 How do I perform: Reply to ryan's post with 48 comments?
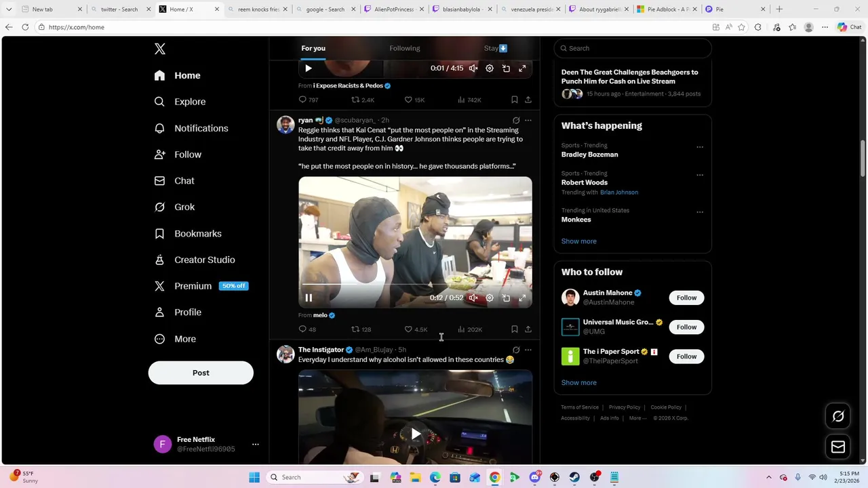tap(307, 329)
